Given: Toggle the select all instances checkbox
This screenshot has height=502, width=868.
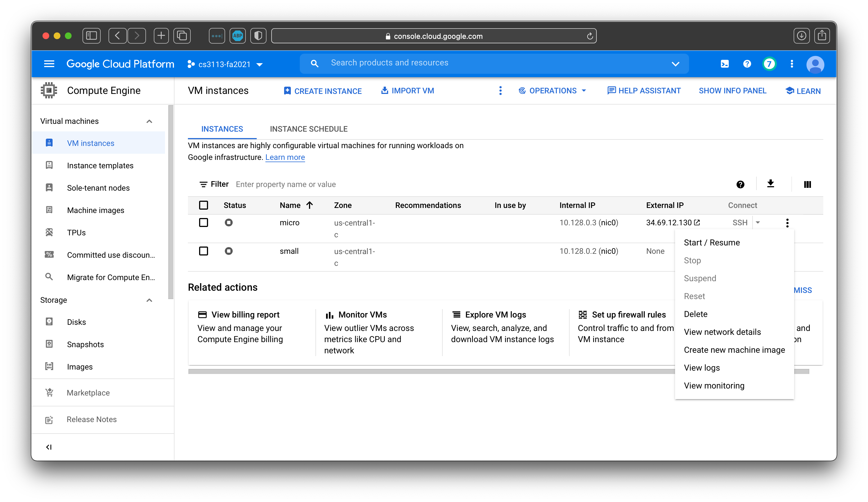Looking at the screenshot, I should 204,205.
